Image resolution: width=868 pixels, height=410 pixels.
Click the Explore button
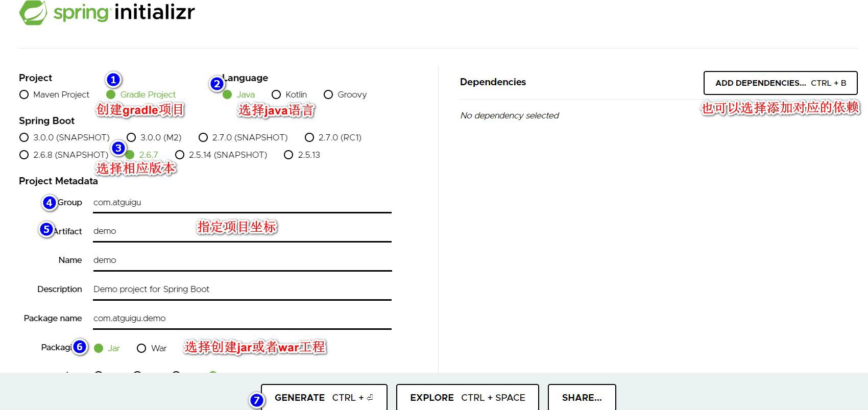point(468,397)
